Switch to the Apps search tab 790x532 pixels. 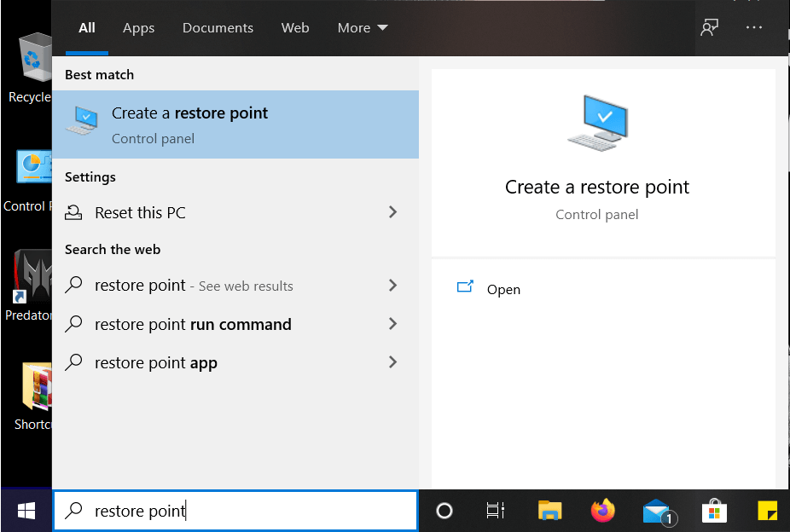tap(138, 27)
